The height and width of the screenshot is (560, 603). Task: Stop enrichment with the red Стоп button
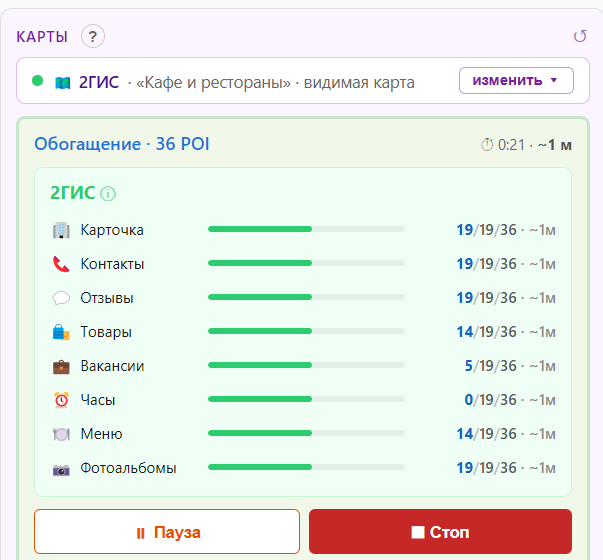click(x=440, y=532)
